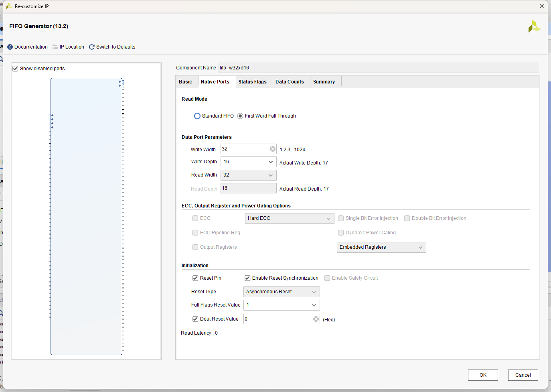This screenshot has width=551, height=392.
Task: Toggle Enable Safety Circuit checkbox
Action: (327, 278)
